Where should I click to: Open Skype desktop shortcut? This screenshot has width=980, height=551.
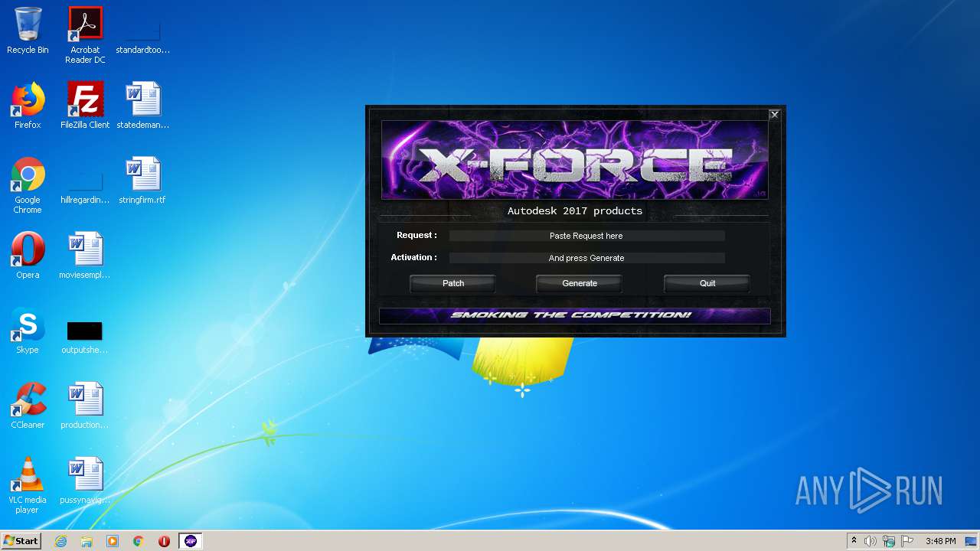click(28, 331)
